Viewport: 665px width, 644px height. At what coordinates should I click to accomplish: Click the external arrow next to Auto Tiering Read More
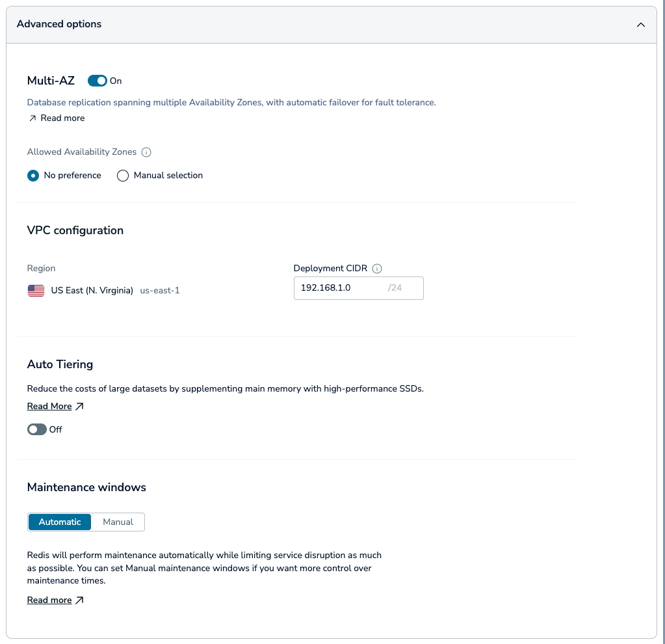click(79, 407)
